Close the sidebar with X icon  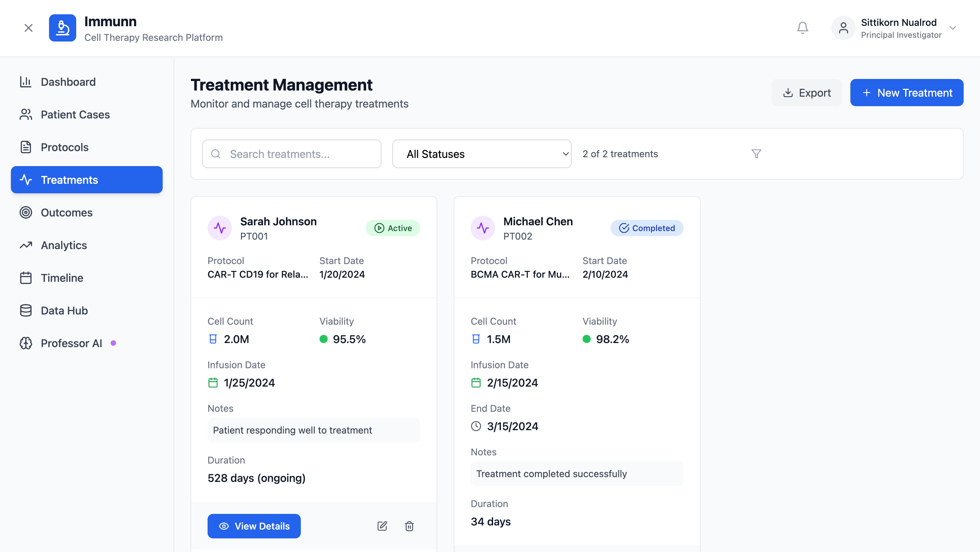(29, 28)
